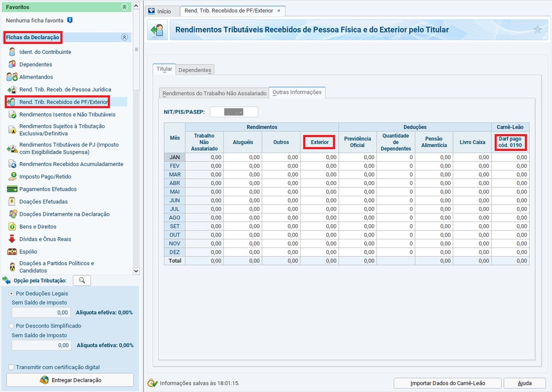552x392 pixels.
Task: Click Entregar Declaração button
Action: [70, 380]
